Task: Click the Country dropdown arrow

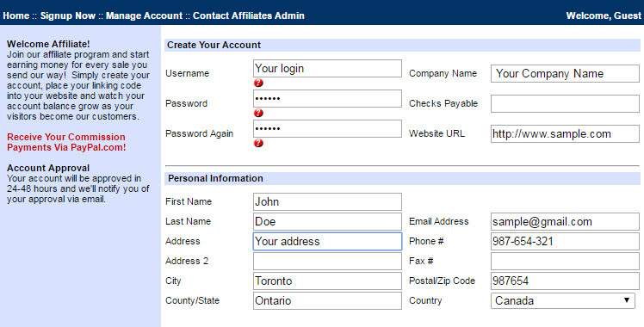Action: pyautogui.click(x=627, y=300)
